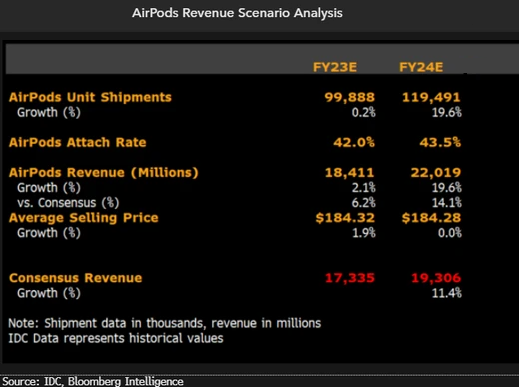The width and height of the screenshot is (519, 388).
Task: Select the vs. Consensus (%) row
Action: tap(235, 203)
